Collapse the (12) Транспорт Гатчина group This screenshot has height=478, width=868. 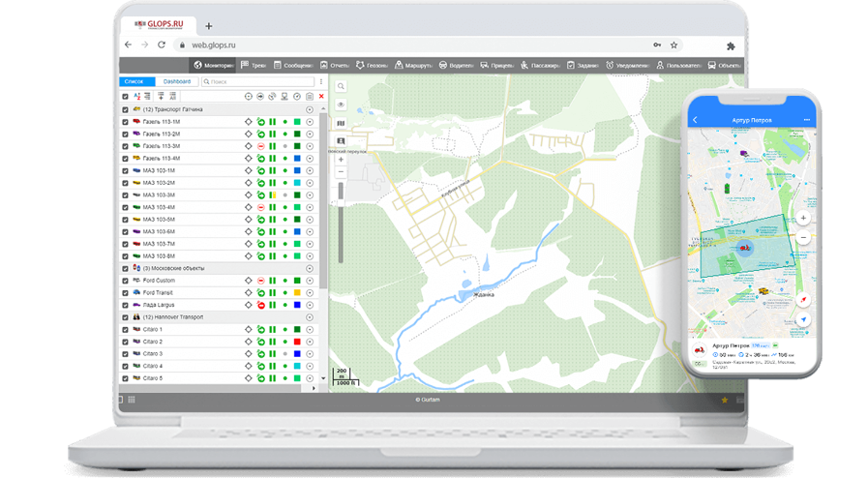[172, 109]
